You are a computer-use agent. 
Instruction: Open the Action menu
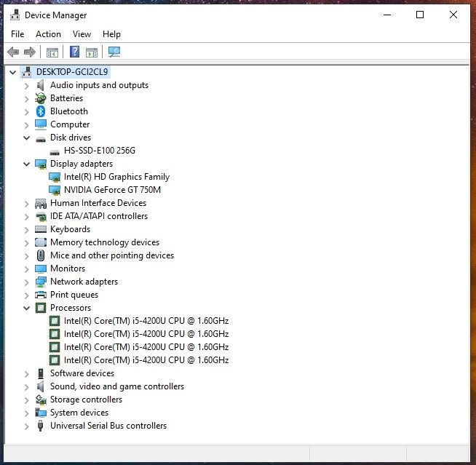click(x=48, y=34)
